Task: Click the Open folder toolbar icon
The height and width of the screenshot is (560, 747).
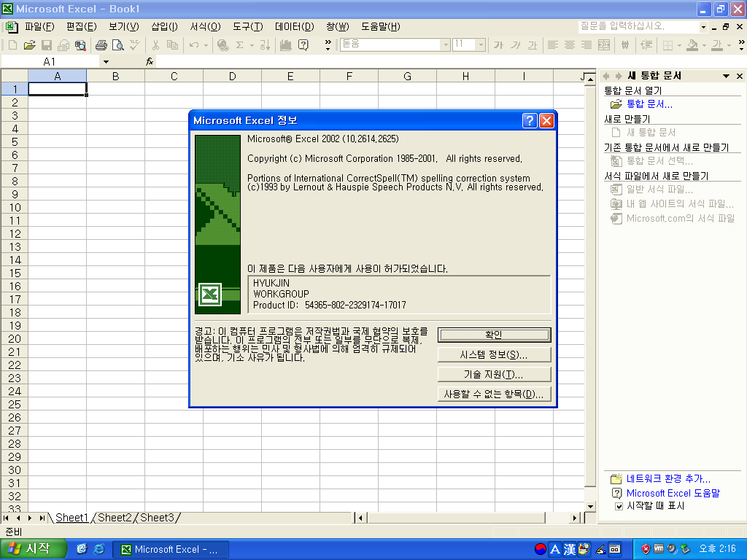Action: 29,45
